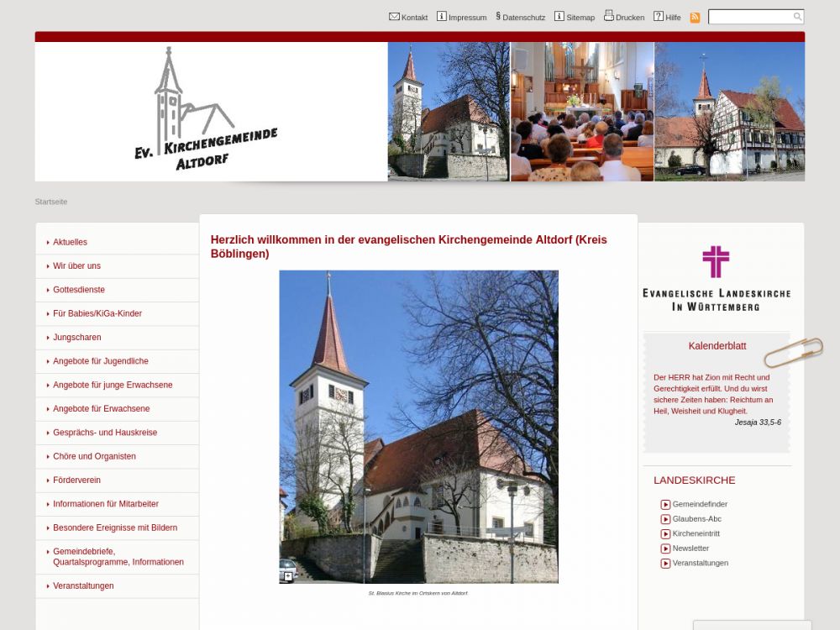Click the search magnifier icon
This screenshot has width=840, height=630.
(x=797, y=17)
